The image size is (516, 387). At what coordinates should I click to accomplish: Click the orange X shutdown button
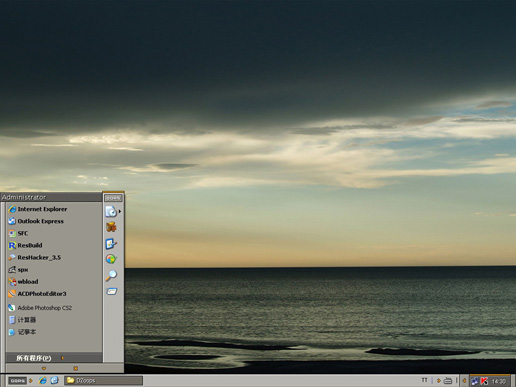click(x=76, y=368)
